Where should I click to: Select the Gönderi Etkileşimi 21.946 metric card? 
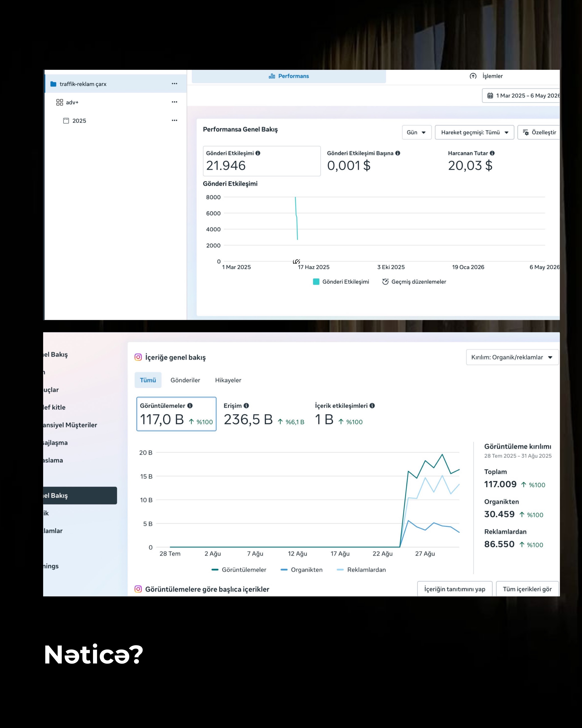pos(261,161)
